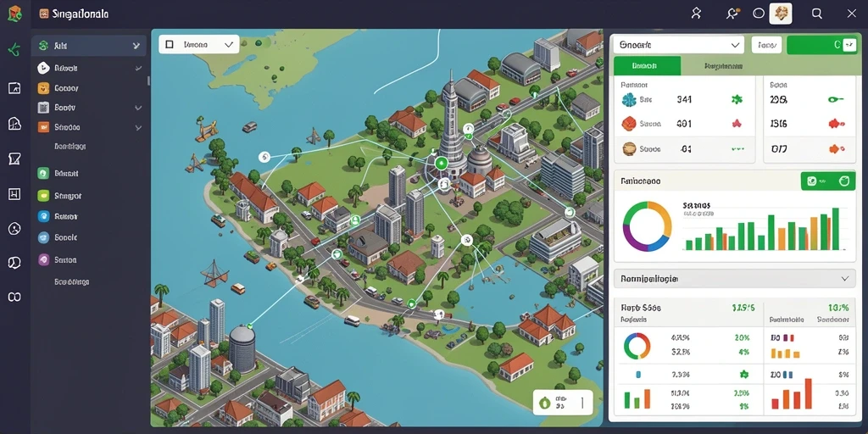
Task: Click the red icon beside 1316
Action: coord(837,124)
